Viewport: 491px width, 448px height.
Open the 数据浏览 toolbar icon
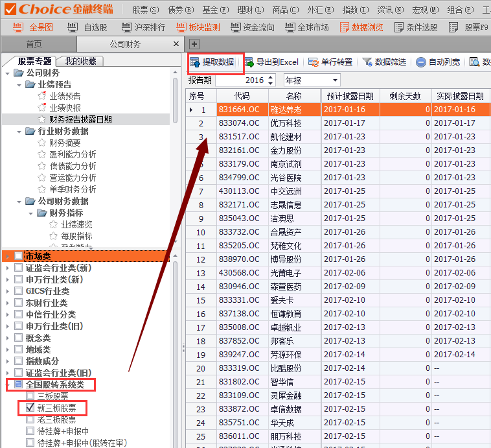[345, 28]
